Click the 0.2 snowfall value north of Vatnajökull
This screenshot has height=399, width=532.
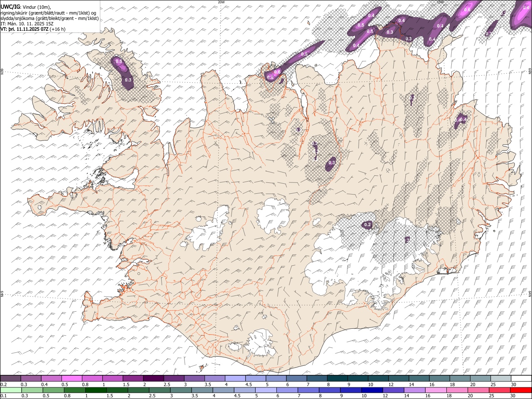click(x=367, y=225)
